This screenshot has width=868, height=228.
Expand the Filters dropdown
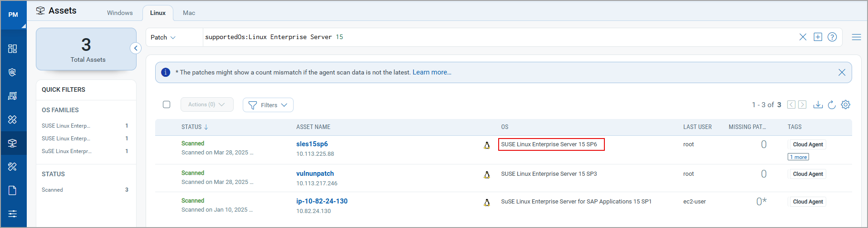(x=268, y=105)
